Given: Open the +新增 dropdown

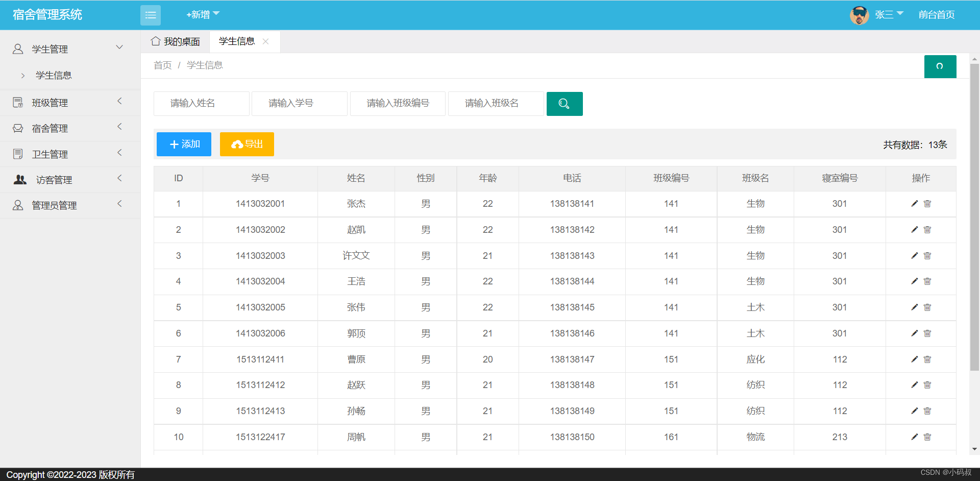Looking at the screenshot, I should pos(203,15).
